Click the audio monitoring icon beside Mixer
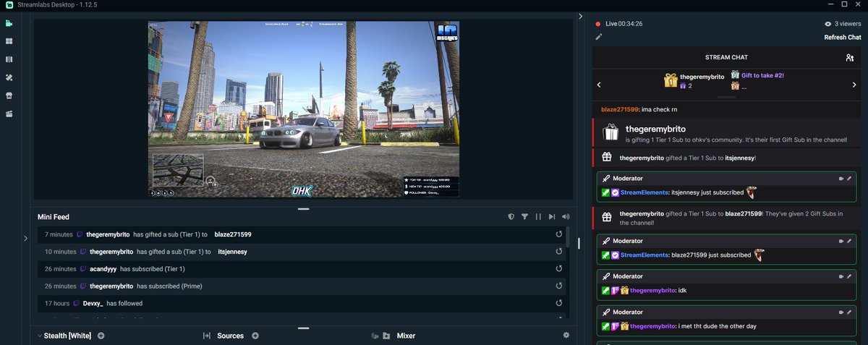 [x=375, y=336]
